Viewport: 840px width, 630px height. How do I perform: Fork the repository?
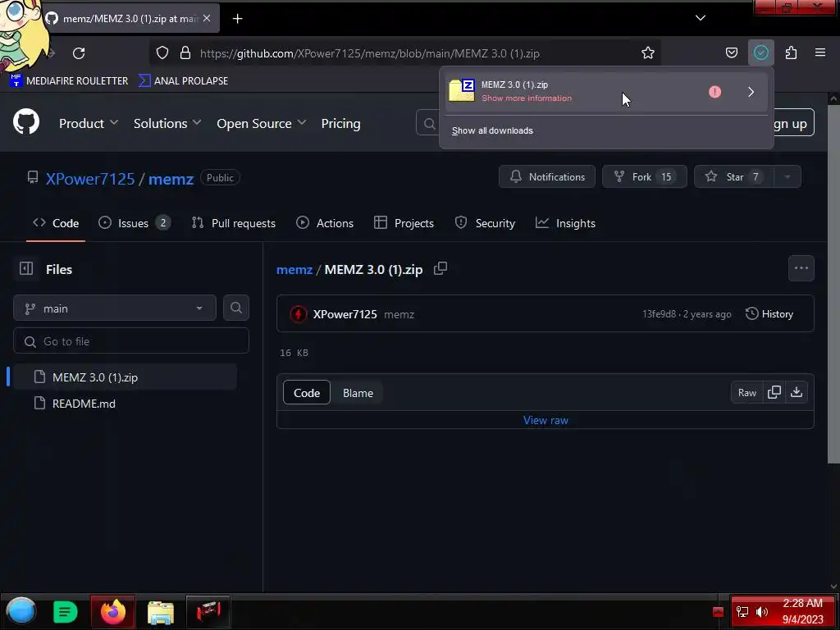[x=645, y=177]
